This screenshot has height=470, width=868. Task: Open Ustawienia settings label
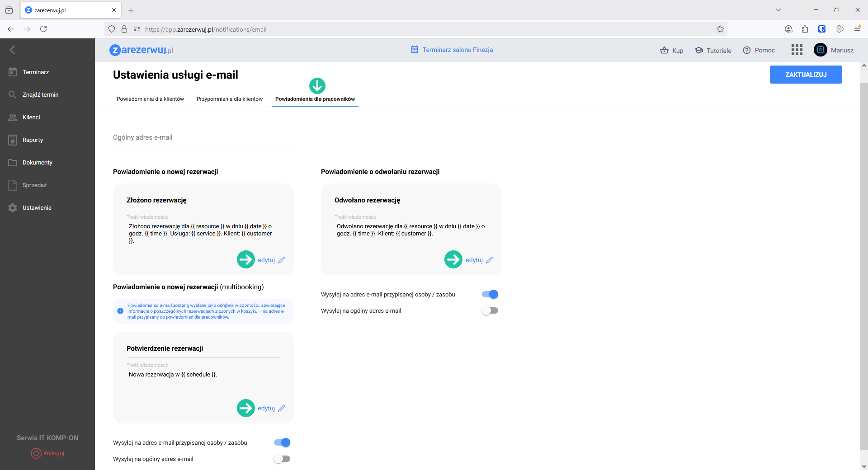37,208
